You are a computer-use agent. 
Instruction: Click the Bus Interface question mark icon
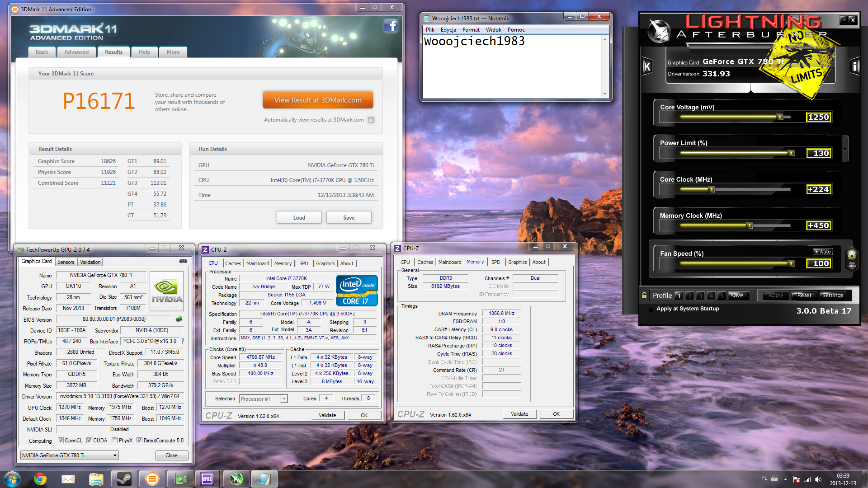click(x=183, y=341)
